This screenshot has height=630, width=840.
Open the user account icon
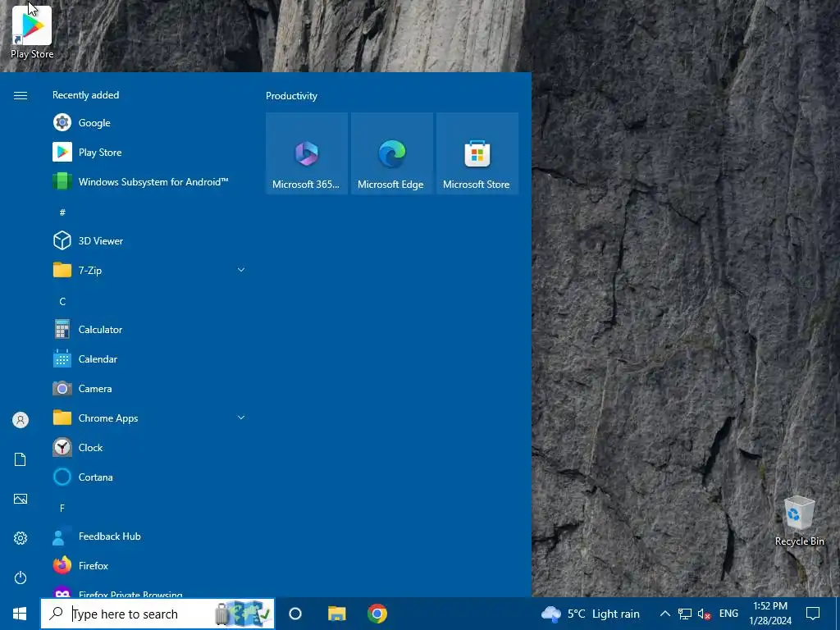tap(21, 420)
